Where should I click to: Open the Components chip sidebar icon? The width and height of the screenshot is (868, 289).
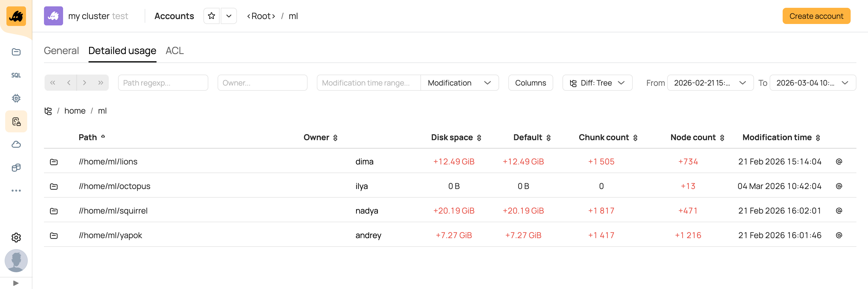click(x=16, y=98)
